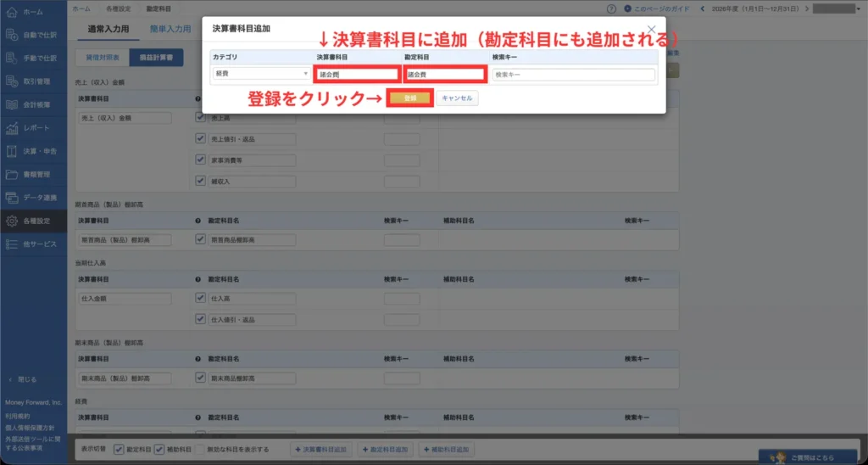Go to next fiscal year arrow
The image size is (868, 465).
click(807, 8)
